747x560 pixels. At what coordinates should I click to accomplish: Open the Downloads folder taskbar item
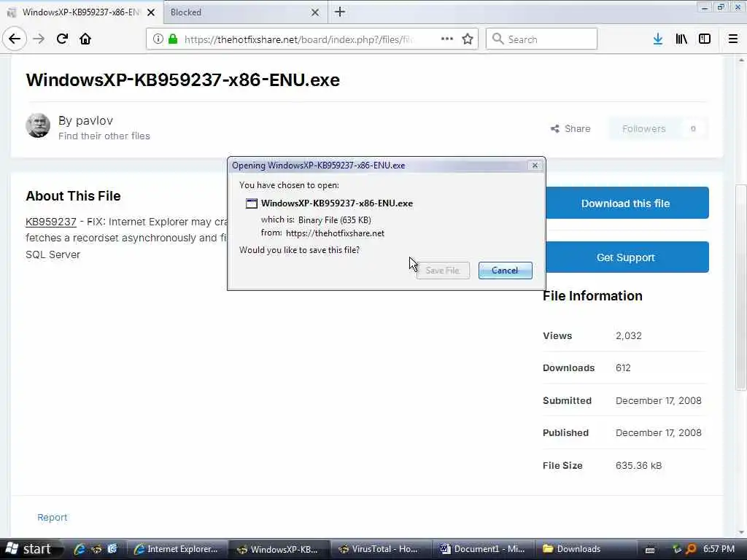click(584, 549)
